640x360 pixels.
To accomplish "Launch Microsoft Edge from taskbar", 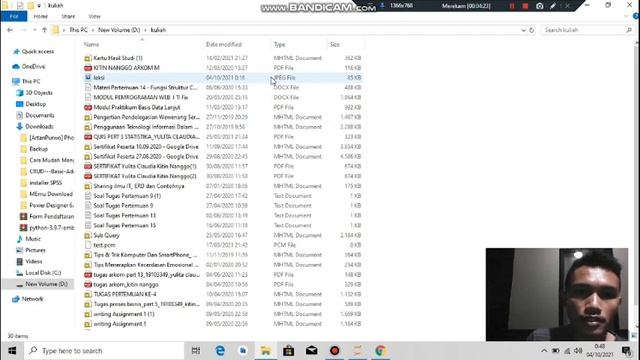I will [220, 351].
